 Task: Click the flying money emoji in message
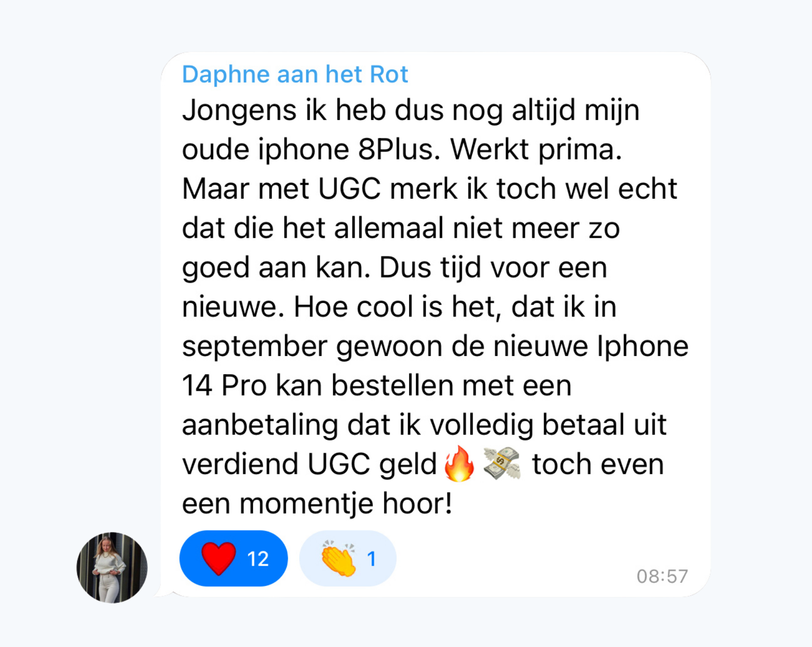coord(502,464)
